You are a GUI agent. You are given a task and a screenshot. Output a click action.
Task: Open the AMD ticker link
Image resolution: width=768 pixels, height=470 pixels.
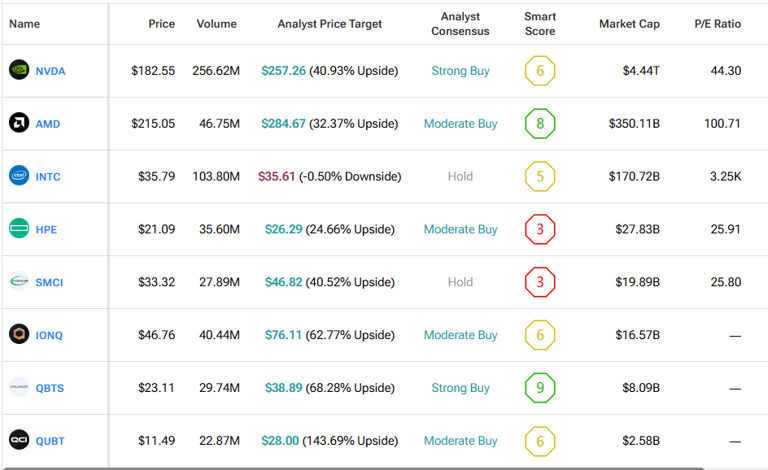tap(47, 124)
